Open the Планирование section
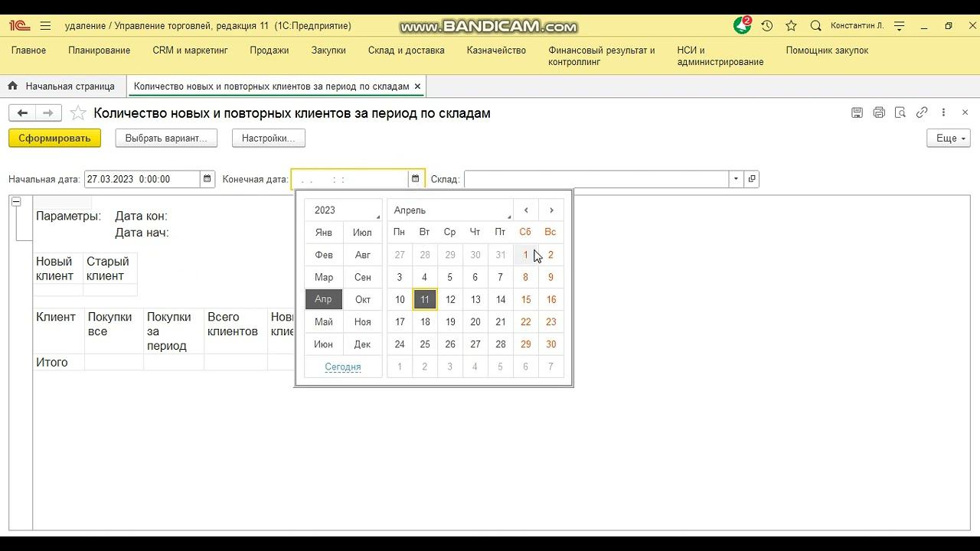The image size is (980, 551). [x=99, y=51]
